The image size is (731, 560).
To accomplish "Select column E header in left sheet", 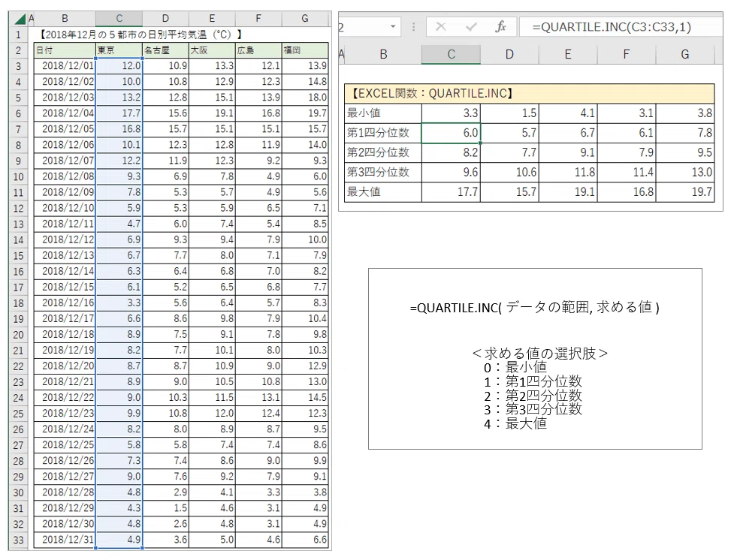I will click(x=212, y=19).
